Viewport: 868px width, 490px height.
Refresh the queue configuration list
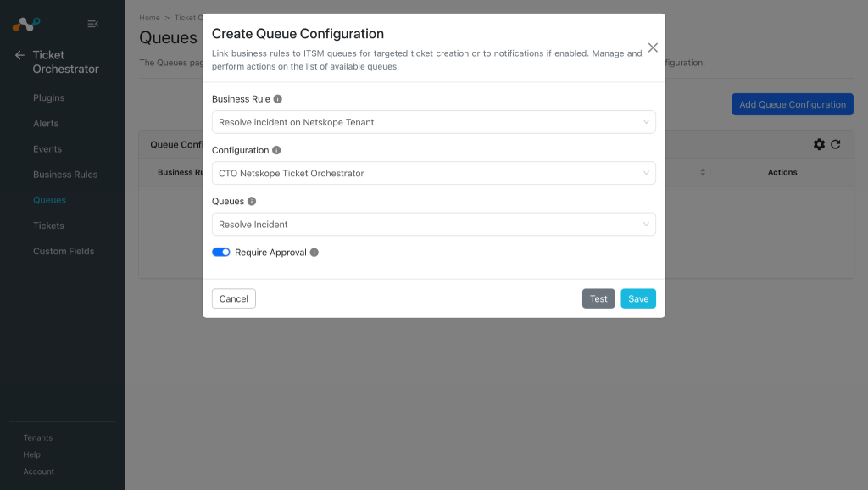[836, 144]
